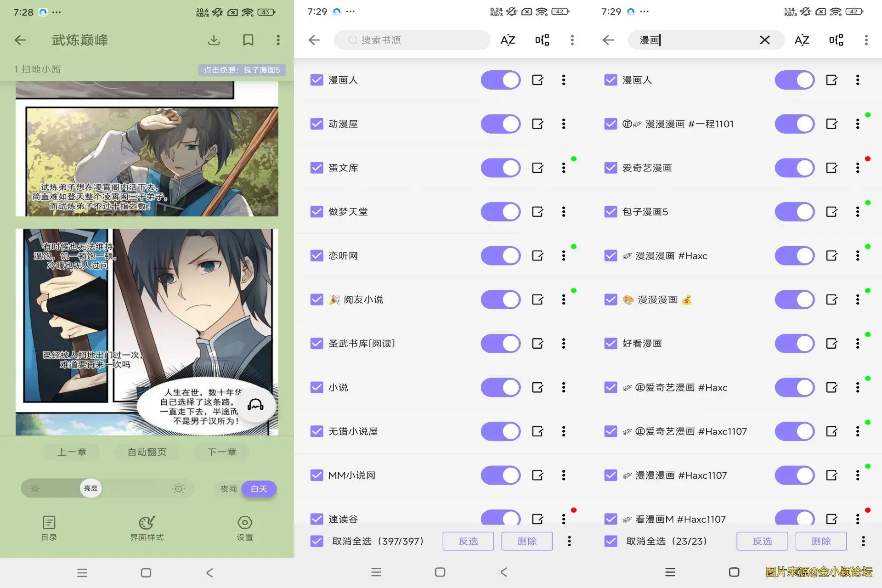Viewport: 882px width, 588px height.
Task: Click the QR code import icon
Action: [542, 40]
